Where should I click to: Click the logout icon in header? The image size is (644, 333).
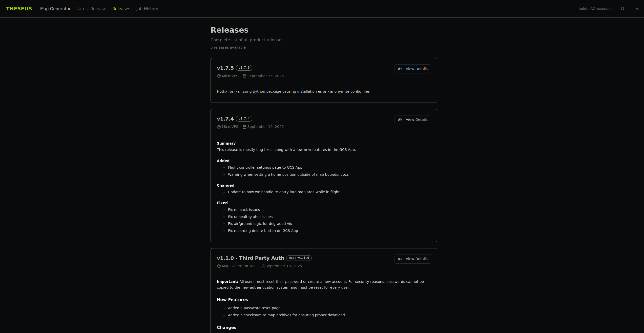[x=636, y=9]
